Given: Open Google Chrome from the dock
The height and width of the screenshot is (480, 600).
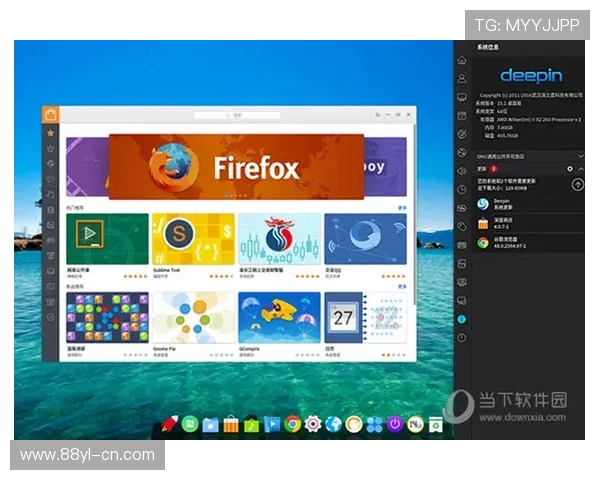Looking at the screenshot, I should [292, 424].
